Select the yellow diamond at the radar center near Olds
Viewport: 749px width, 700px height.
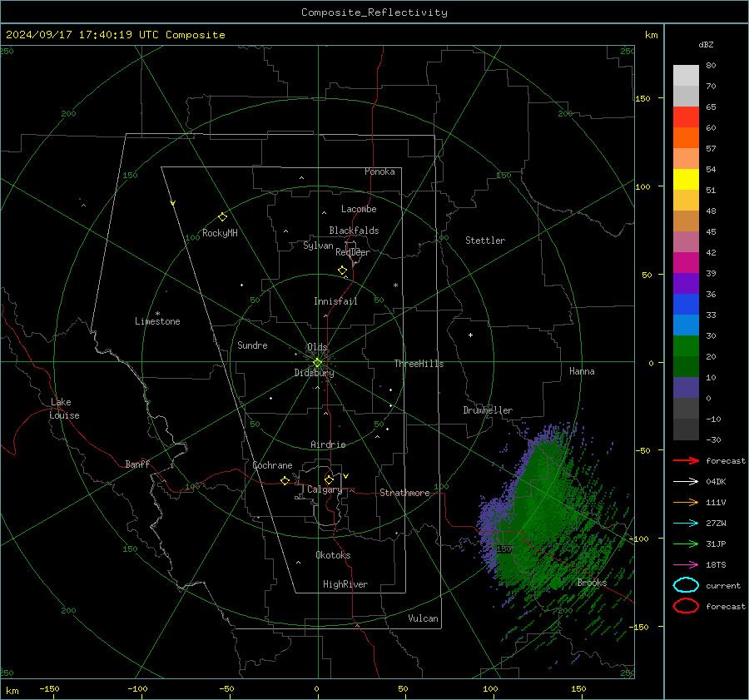[317, 363]
